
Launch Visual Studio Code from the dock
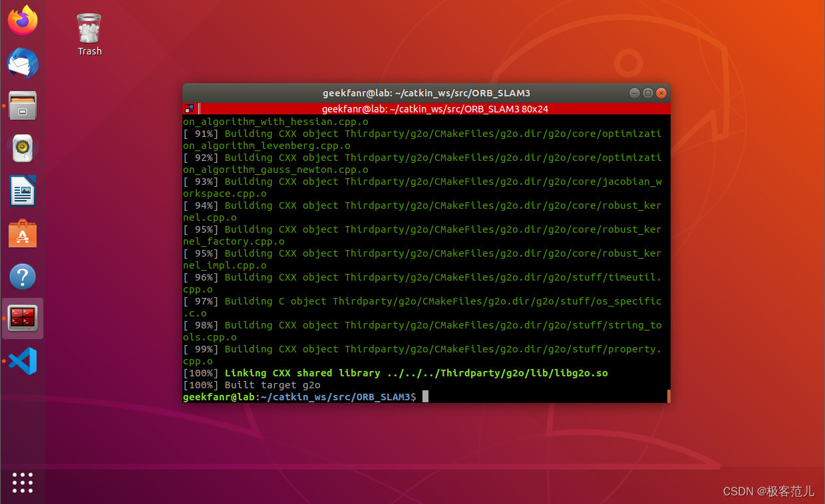23,361
